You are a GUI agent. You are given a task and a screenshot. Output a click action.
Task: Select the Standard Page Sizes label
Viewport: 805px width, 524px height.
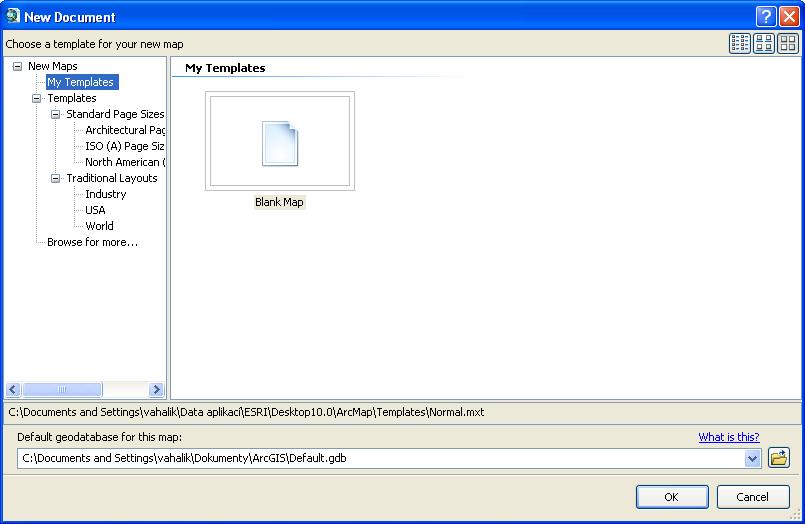(115, 114)
